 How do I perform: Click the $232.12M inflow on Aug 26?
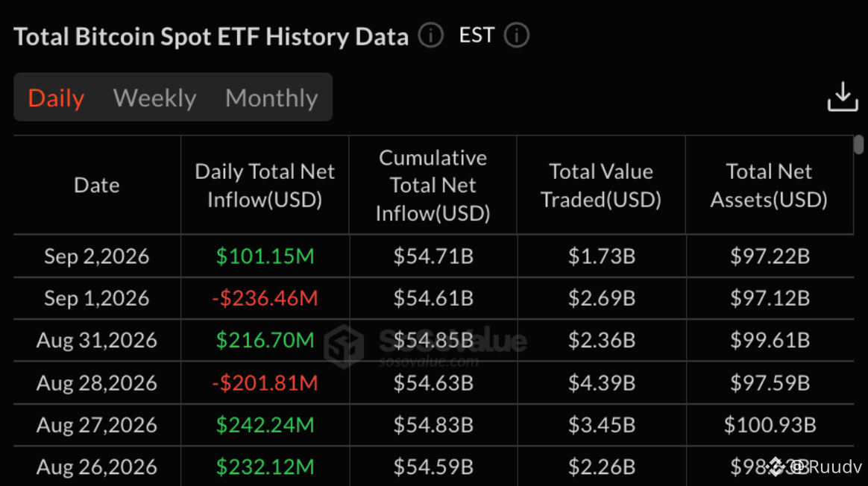[265, 467]
